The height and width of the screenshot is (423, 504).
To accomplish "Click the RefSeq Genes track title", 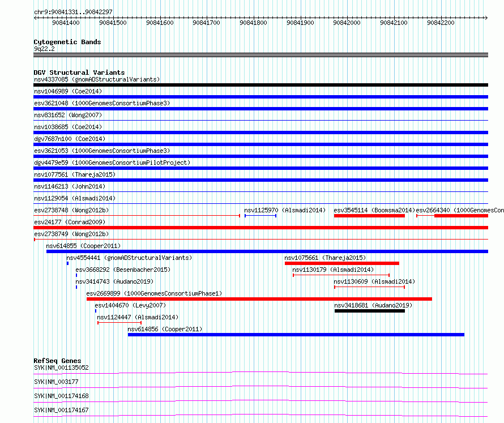I will [57, 361].
